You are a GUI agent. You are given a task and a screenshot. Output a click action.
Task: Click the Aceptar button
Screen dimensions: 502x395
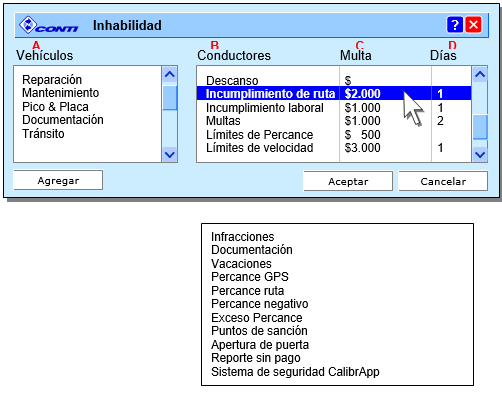[x=348, y=181]
